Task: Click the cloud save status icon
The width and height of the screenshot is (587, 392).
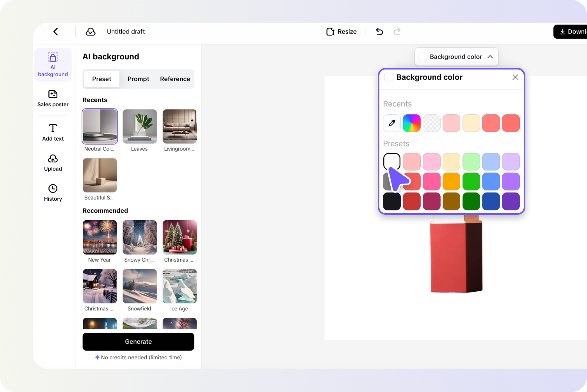Action: coord(91,32)
